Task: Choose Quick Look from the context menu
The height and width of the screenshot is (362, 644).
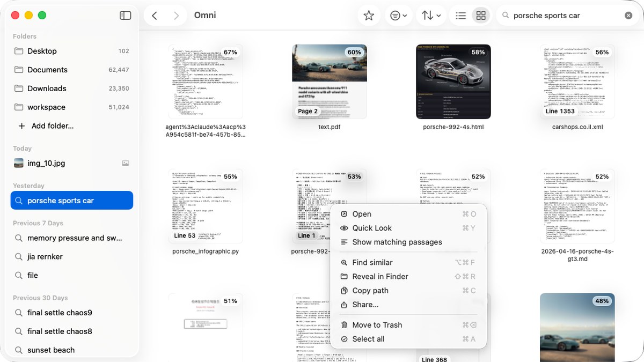Action: click(x=408, y=228)
